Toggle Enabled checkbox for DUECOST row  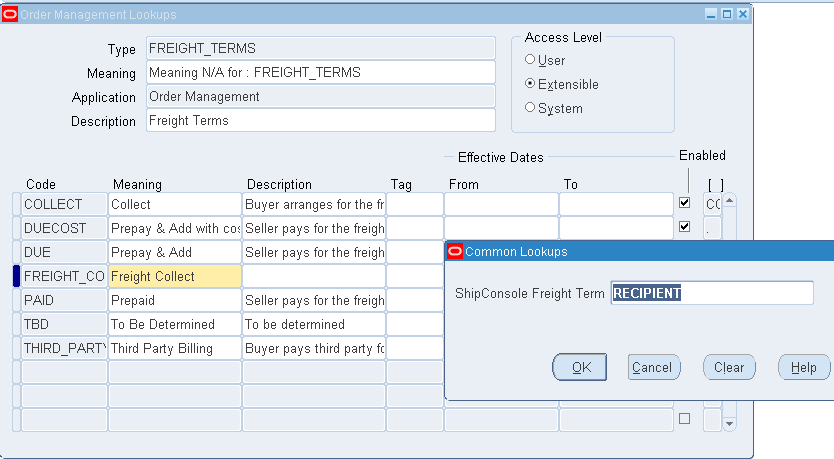tap(685, 227)
